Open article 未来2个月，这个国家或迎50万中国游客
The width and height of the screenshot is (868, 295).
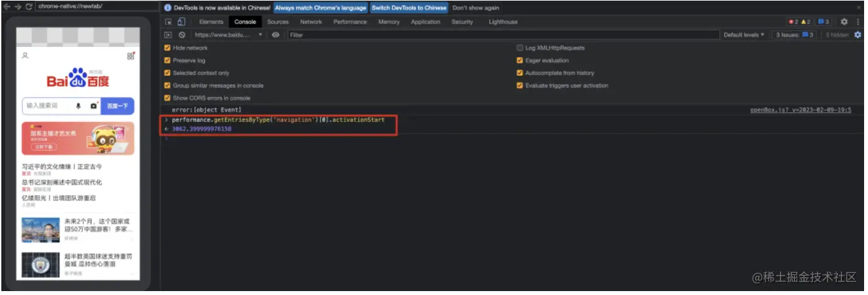99,226
